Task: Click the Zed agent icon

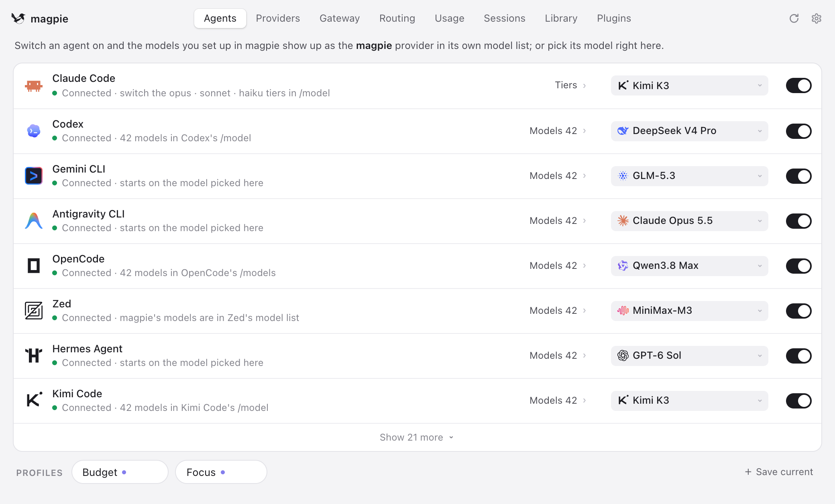Action: click(34, 311)
